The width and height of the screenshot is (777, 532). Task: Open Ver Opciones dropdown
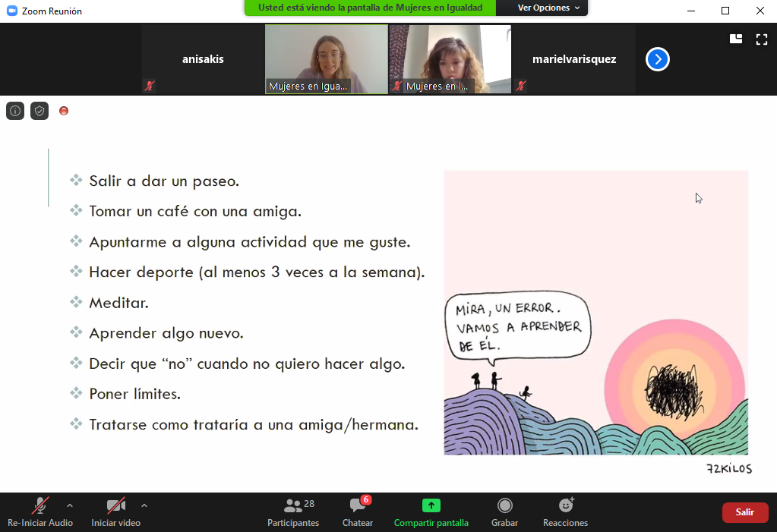coord(548,8)
